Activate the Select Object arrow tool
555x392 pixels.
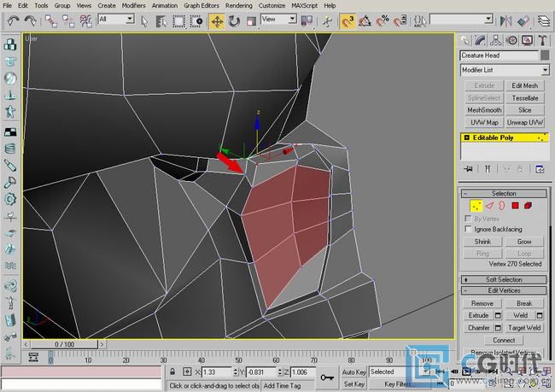click(144, 21)
